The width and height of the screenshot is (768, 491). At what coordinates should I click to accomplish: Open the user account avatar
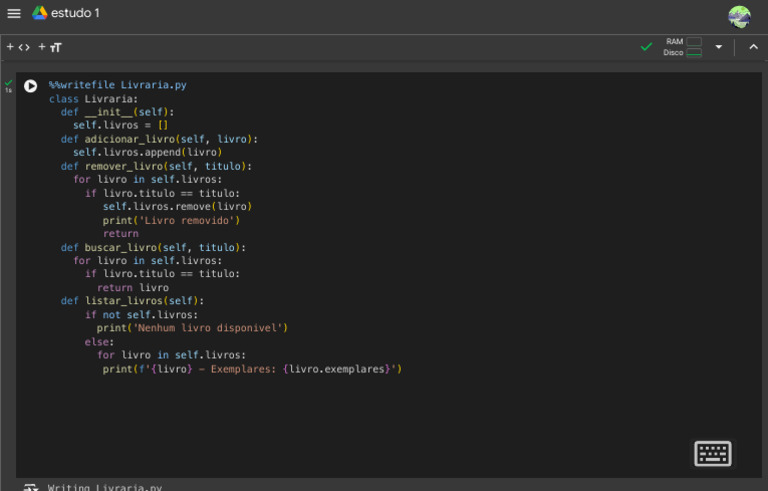tap(739, 17)
